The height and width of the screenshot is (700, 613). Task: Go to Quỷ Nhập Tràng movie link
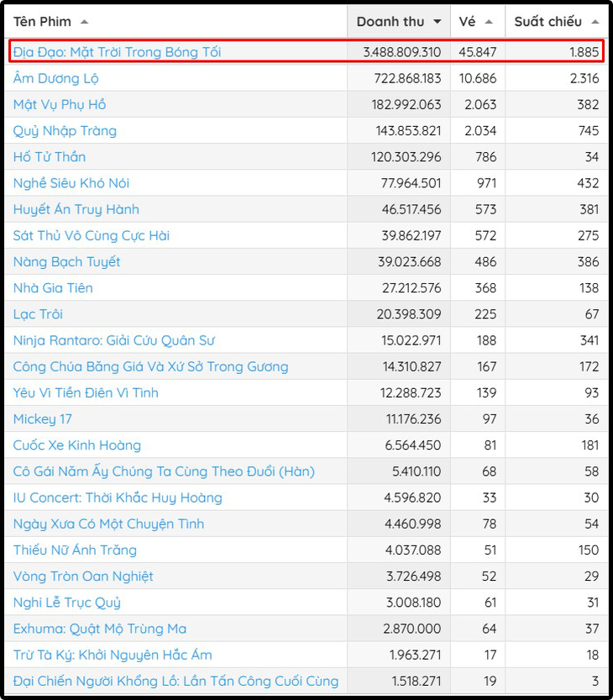65,131
